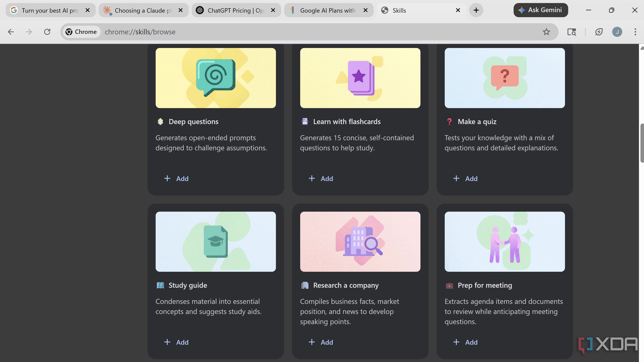The height and width of the screenshot is (362, 644).
Task: Click the Prep for meeting title
Action: pyautogui.click(x=485, y=285)
